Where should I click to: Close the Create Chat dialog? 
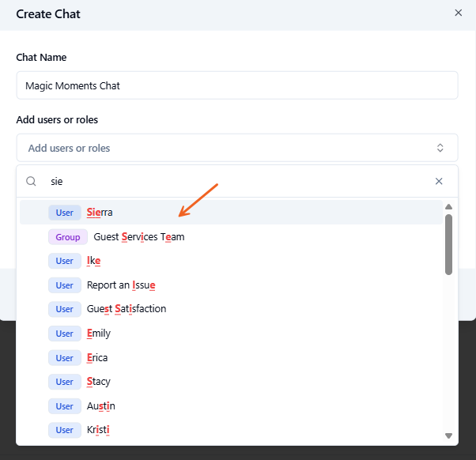tap(458, 13)
